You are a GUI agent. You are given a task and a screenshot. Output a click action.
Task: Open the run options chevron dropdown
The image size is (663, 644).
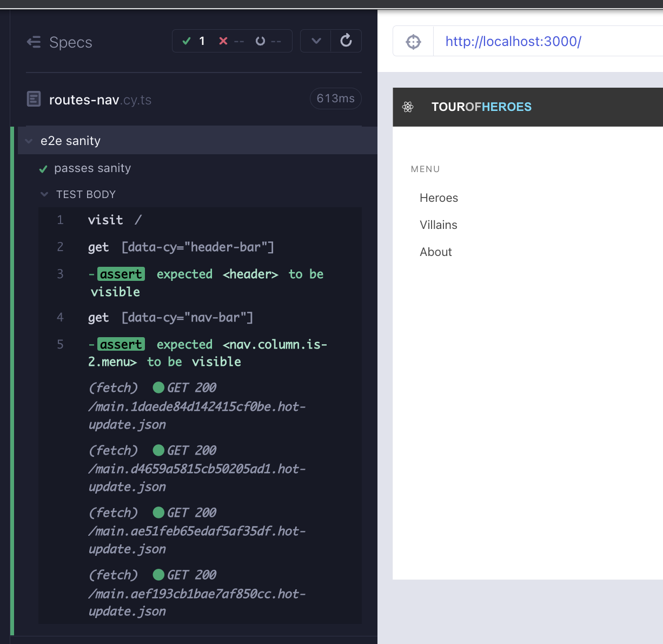point(316,41)
